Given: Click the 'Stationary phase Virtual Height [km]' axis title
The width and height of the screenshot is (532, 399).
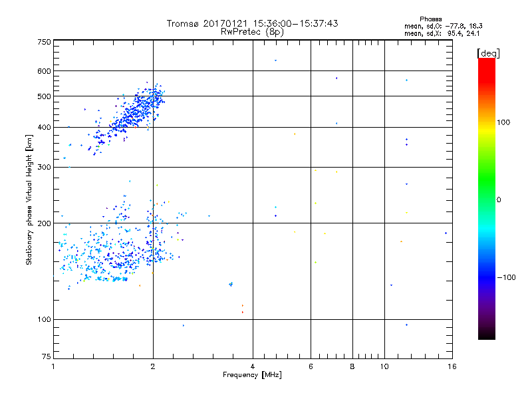Looking at the screenshot, I should (29, 199).
